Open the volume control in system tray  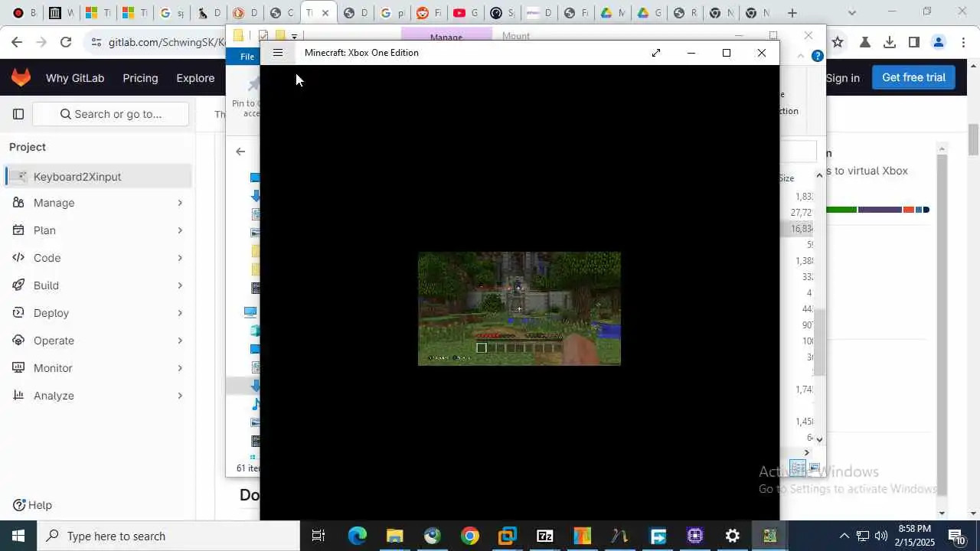(881, 536)
